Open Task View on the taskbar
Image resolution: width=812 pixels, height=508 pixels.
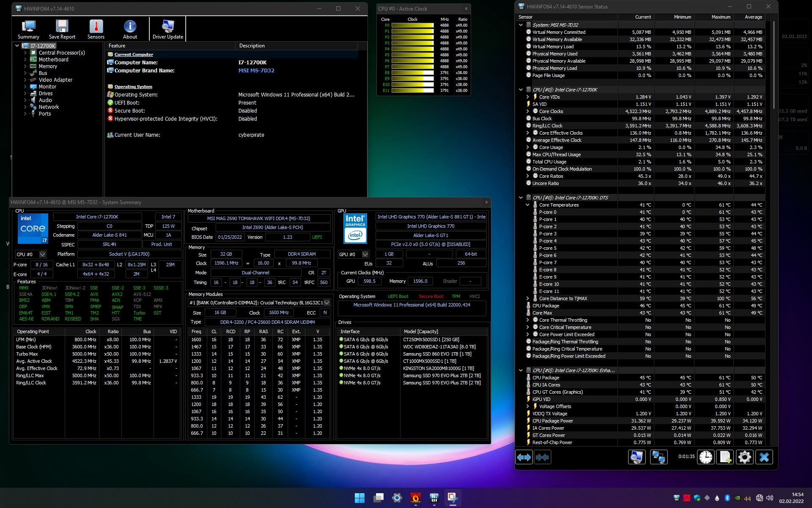(379, 498)
